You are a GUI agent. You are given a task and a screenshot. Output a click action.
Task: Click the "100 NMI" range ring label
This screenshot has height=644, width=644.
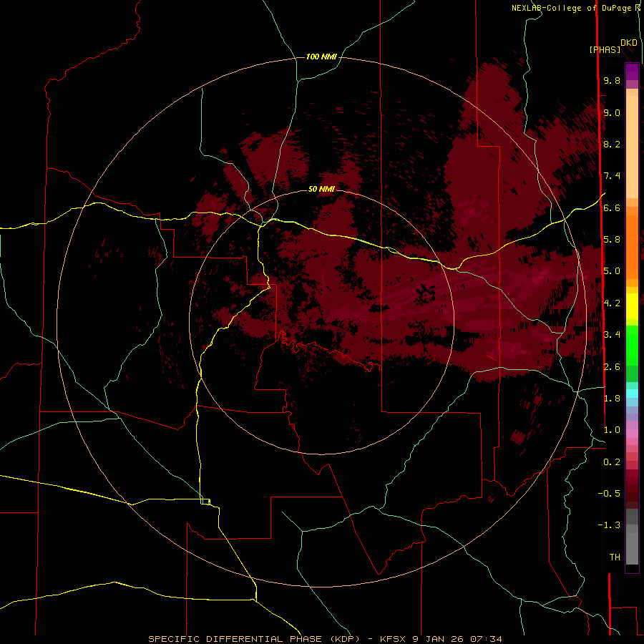[321, 57]
